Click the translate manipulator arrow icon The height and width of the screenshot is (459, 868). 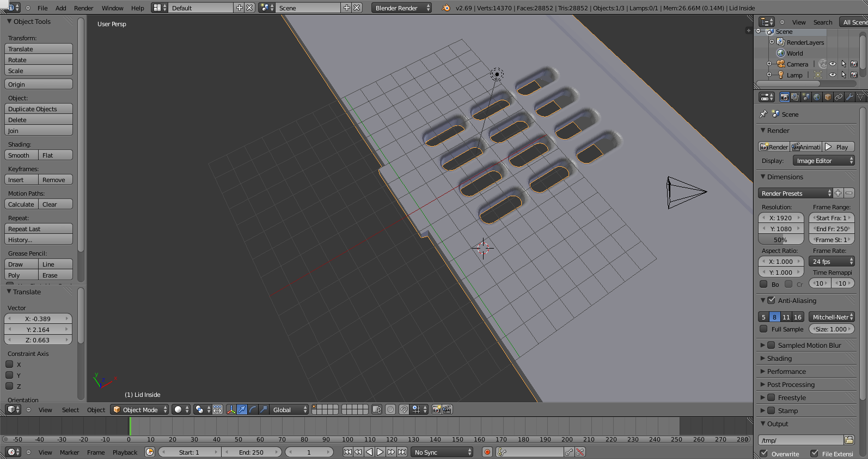click(x=242, y=409)
